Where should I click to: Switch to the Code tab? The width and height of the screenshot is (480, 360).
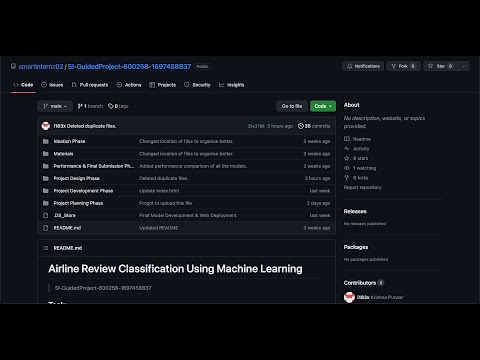(23, 85)
